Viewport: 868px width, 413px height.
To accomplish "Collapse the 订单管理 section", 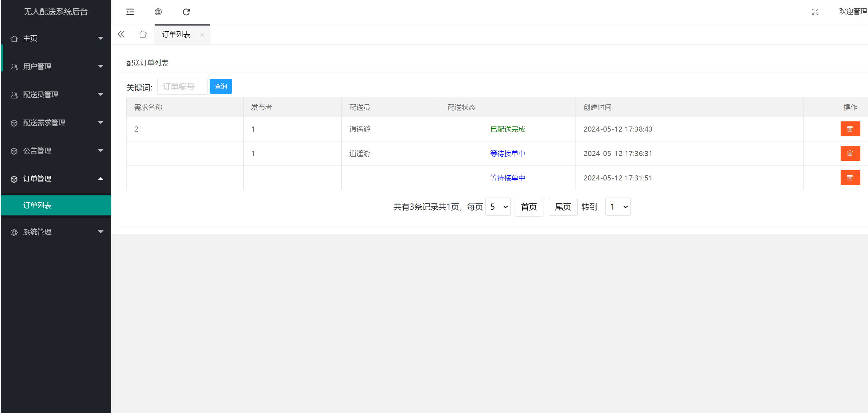I will coord(38,179).
